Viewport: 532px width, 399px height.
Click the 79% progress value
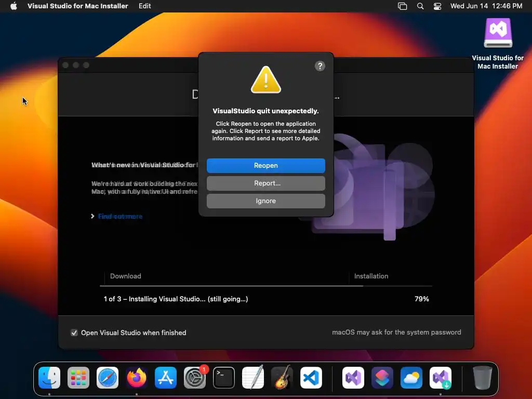(x=421, y=299)
